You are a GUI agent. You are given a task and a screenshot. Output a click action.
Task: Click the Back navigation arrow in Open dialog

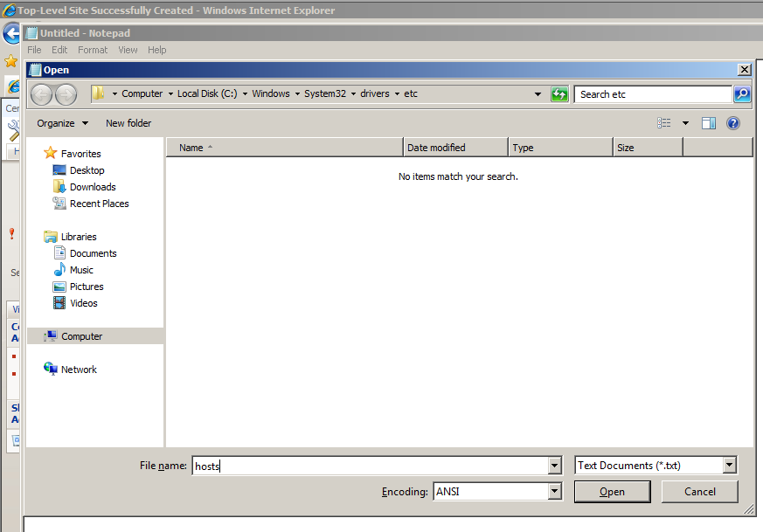(41, 94)
